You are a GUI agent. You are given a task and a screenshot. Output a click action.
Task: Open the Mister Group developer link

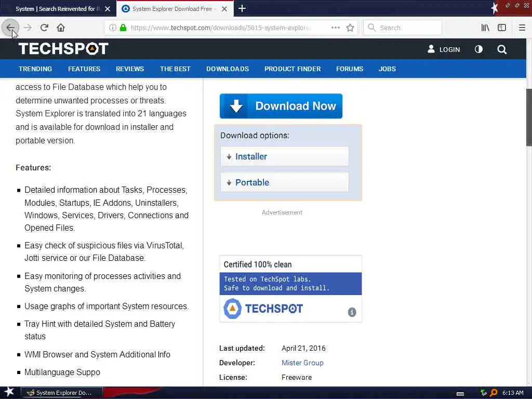pos(302,363)
